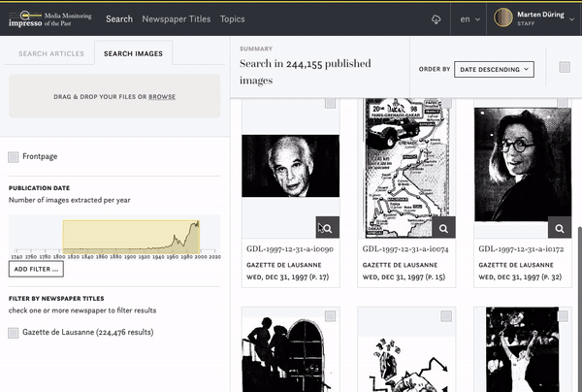Select checkbox on Dakar map image card

tap(446, 103)
